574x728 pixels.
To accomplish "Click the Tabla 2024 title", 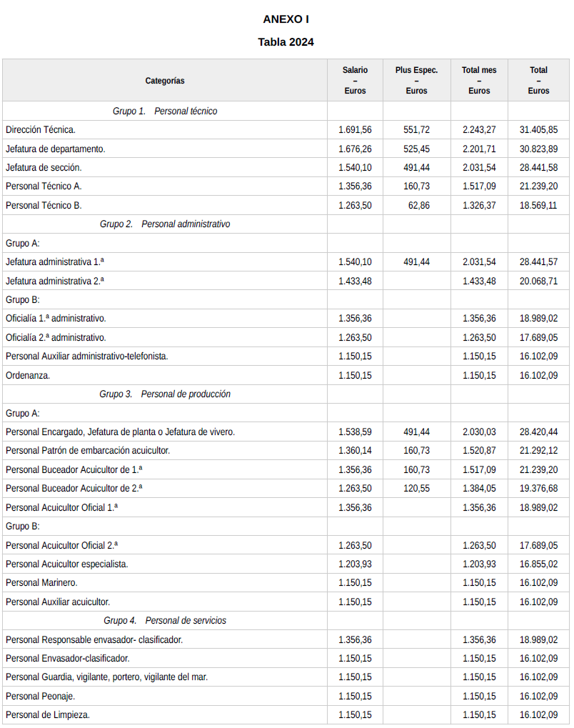I will click(x=286, y=42).
